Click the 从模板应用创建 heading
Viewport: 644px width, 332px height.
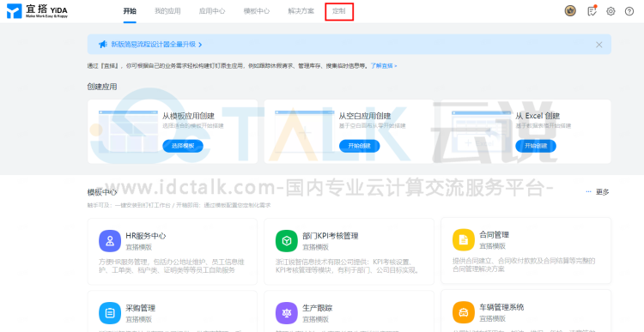[188, 116]
